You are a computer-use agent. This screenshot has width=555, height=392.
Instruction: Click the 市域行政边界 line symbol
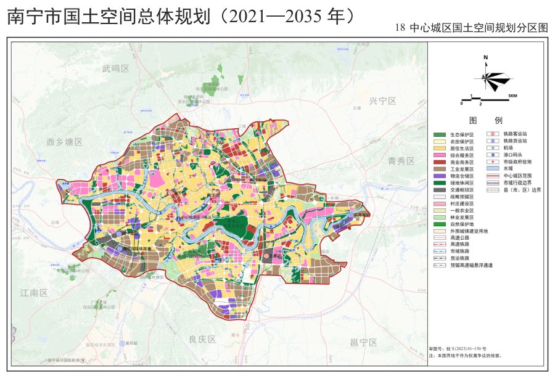pyautogui.click(x=493, y=182)
